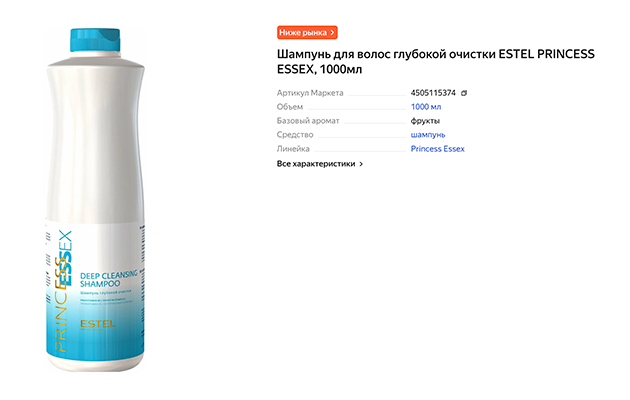630x400 pixels.
Task: Click the chevron beside Все характеристики
Action: point(361,164)
